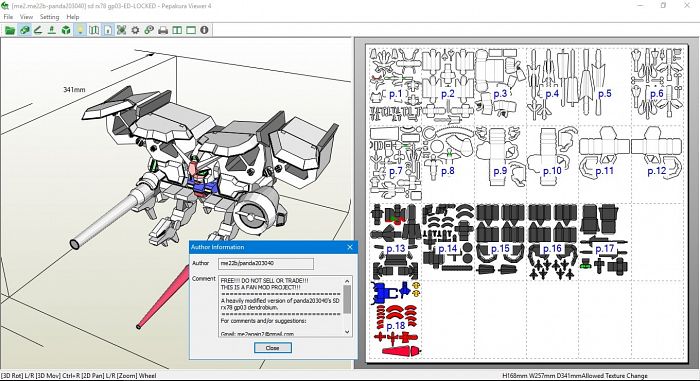Screen dimensions: 700x381
Task: Click the printer icon to print pattern
Action: click(x=163, y=30)
